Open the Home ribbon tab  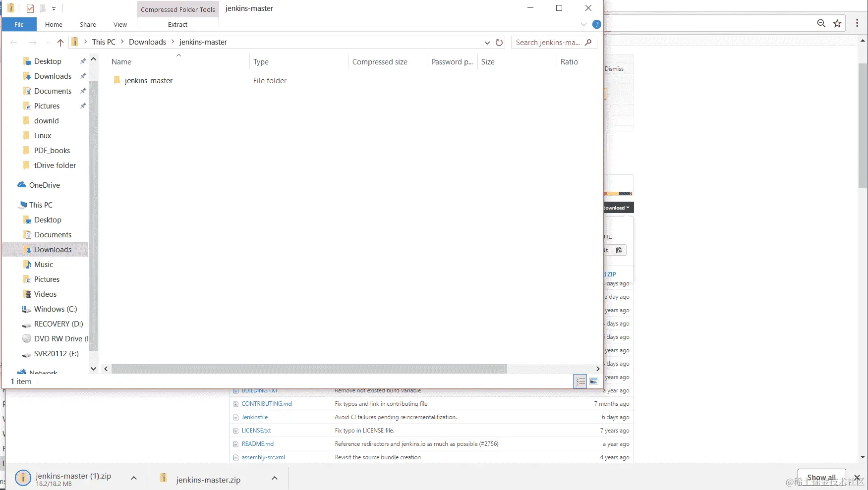(54, 24)
